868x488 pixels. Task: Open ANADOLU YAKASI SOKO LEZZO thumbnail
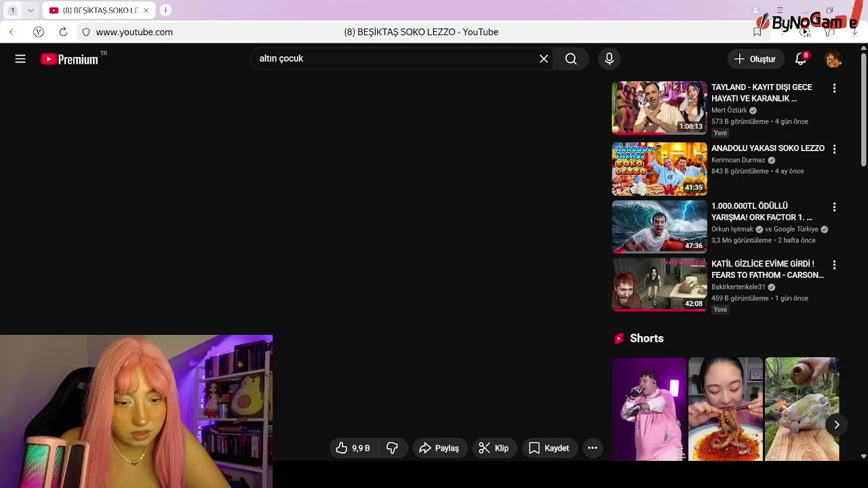tap(659, 169)
